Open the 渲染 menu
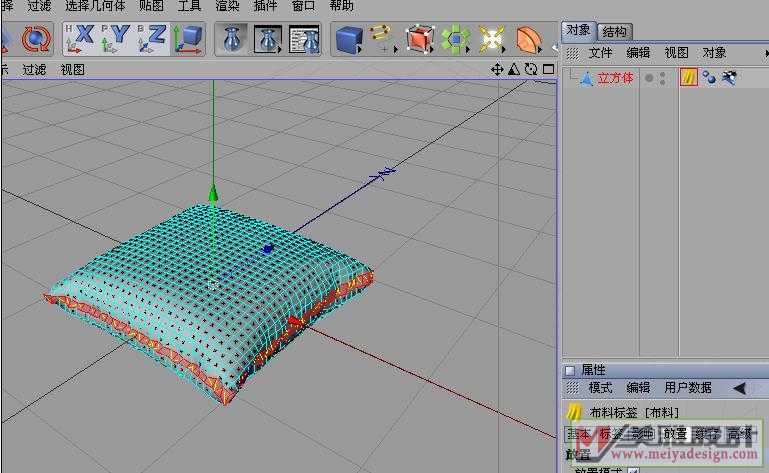 point(227,6)
